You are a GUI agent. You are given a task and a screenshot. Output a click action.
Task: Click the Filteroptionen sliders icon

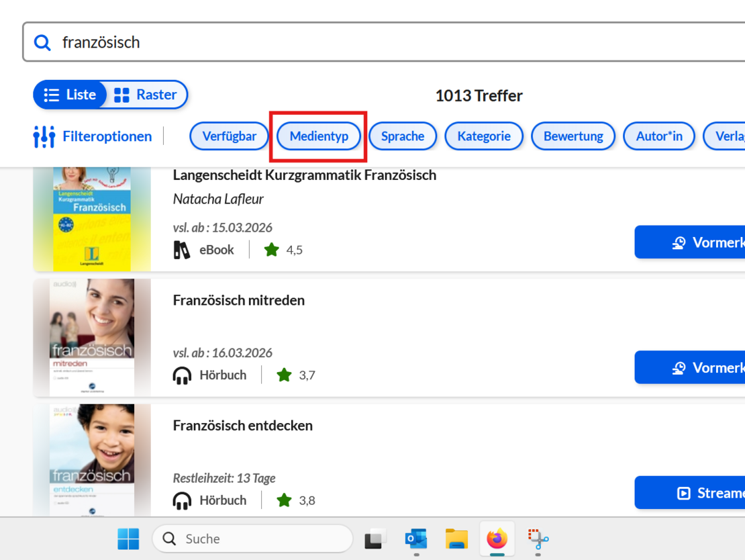click(44, 136)
